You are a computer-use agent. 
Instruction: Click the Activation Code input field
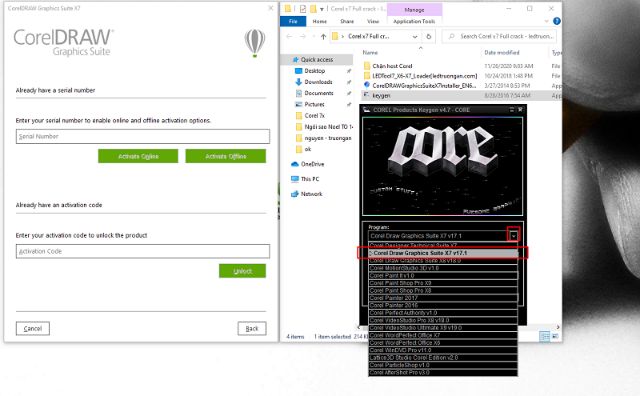coord(143,251)
